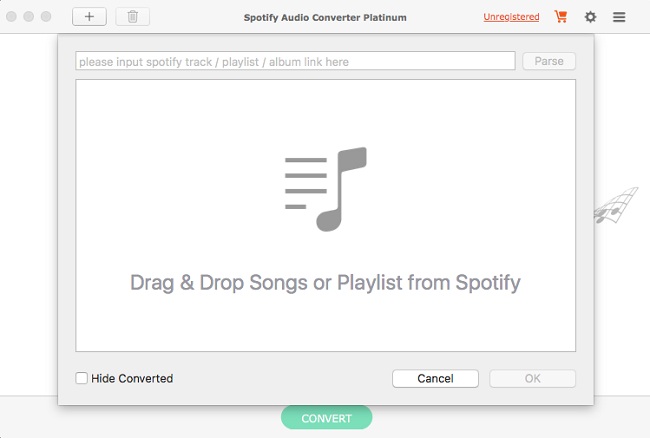The width and height of the screenshot is (650, 438).
Task: Open the hamburger menu icon
Action: [619, 17]
